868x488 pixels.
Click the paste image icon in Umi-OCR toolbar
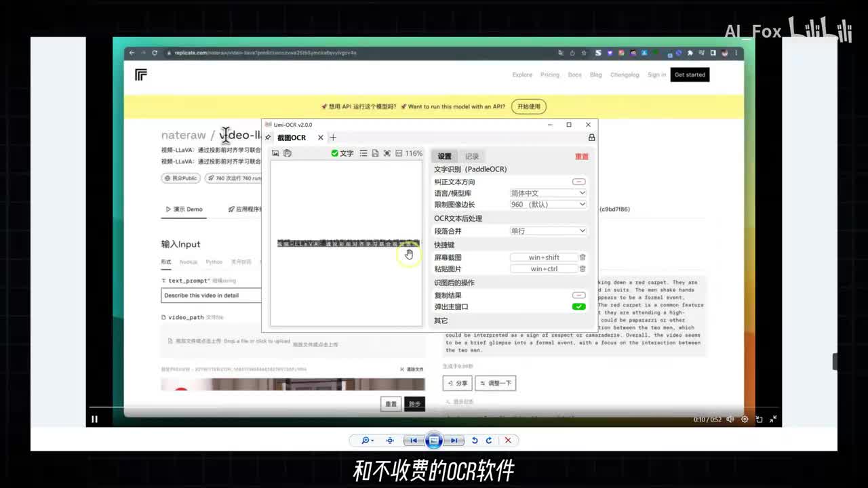pos(288,153)
